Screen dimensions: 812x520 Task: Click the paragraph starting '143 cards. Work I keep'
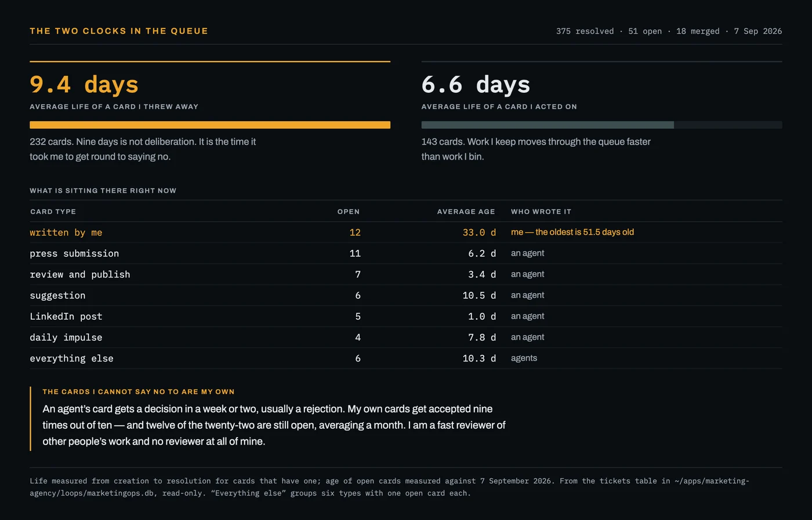point(536,149)
